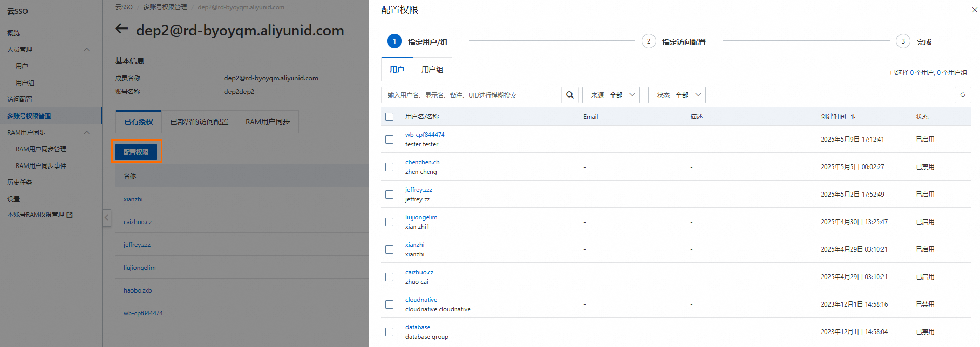Image resolution: width=980 pixels, height=347 pixels.
Task: Sort by 创建时间 column
Action: (853, 117)
